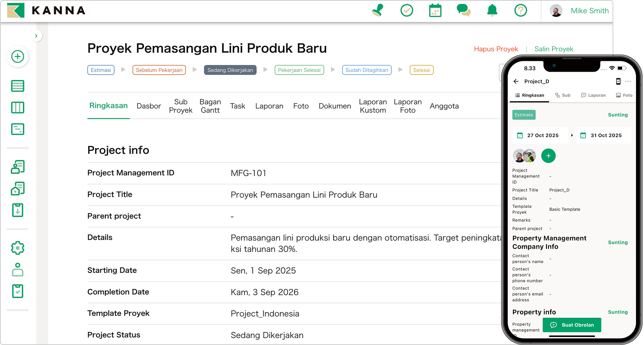Click the task checkmark icon in the top bar
The width and height of the screenshot is (644, 345).
click(407, 11)
